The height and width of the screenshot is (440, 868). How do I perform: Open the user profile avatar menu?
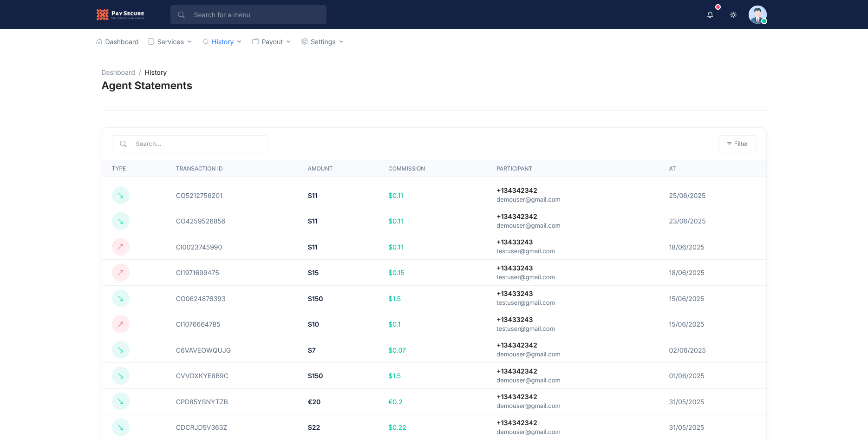pos(757,14)
